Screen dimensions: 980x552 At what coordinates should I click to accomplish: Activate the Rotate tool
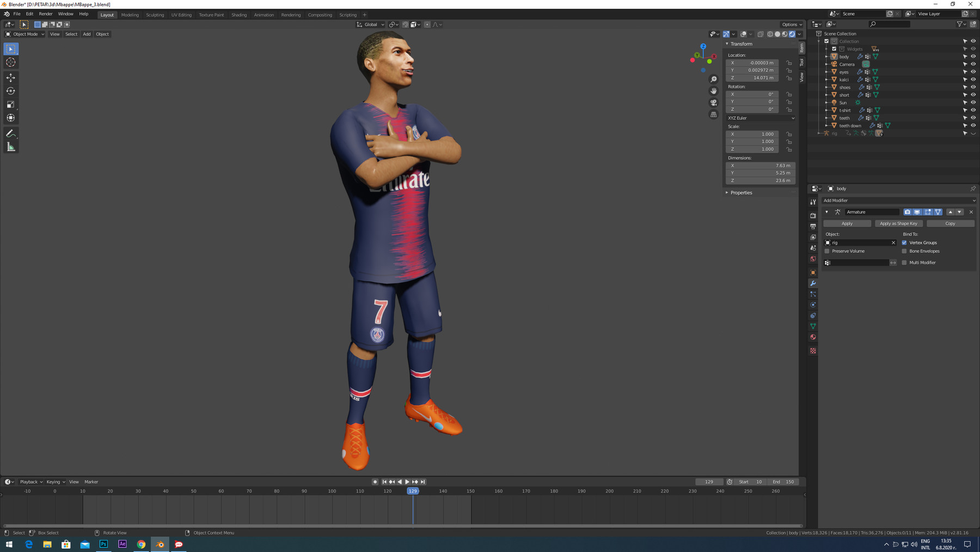pos(10,90)
